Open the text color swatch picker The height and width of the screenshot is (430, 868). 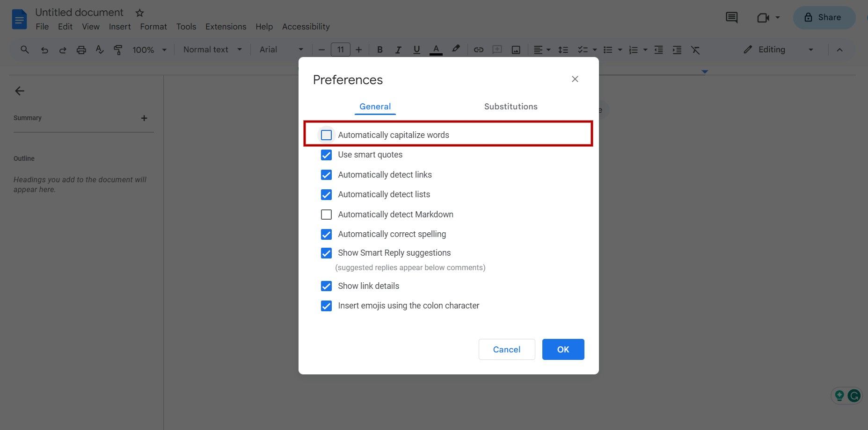tap(436, 50)
